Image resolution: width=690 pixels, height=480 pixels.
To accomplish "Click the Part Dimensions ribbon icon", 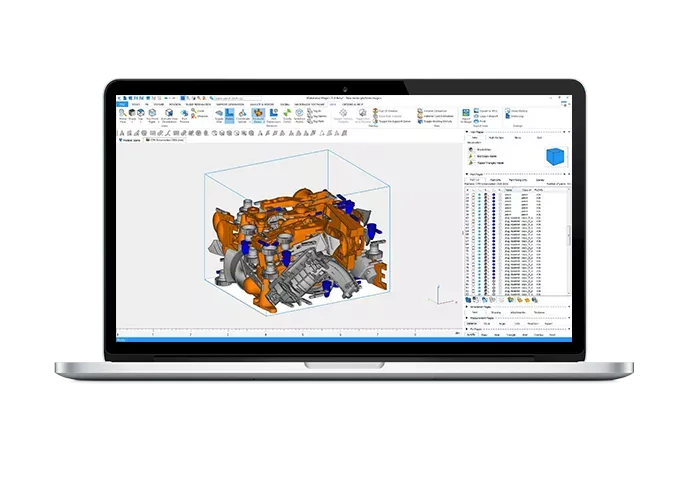I will (273, 113).
